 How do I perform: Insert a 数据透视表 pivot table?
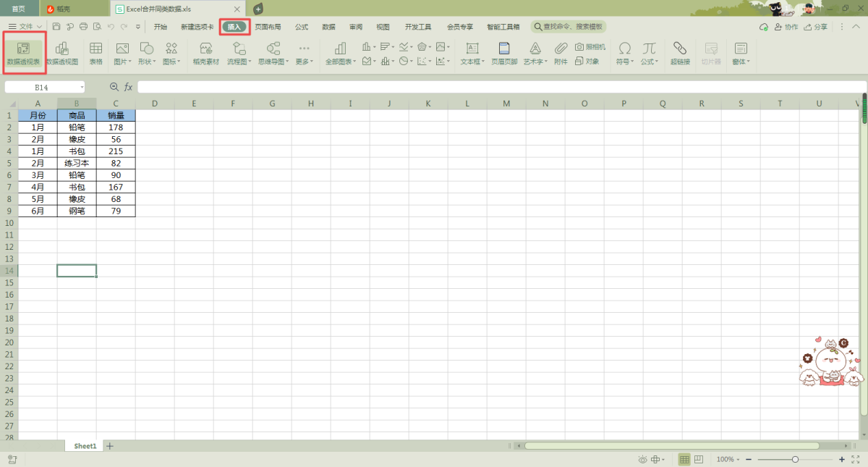[23, 53]
